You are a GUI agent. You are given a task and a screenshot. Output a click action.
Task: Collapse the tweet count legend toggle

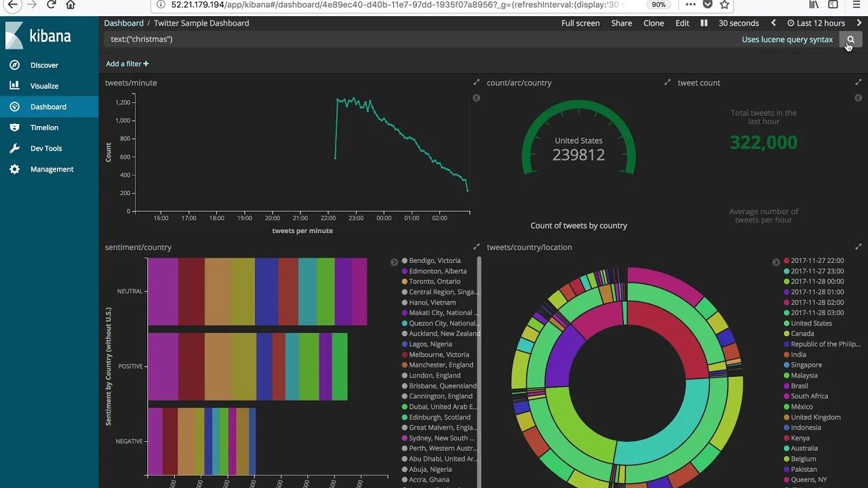(x=858, y=98)
